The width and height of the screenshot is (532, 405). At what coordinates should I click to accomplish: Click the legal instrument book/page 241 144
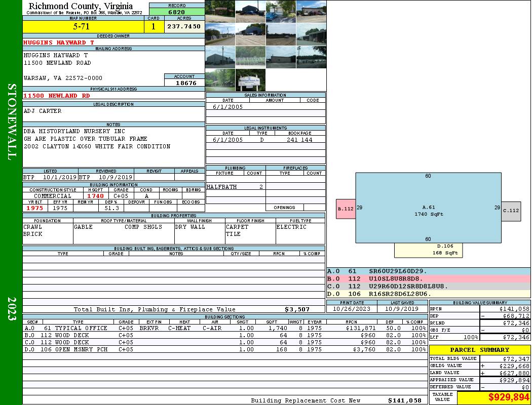(299, 140)
